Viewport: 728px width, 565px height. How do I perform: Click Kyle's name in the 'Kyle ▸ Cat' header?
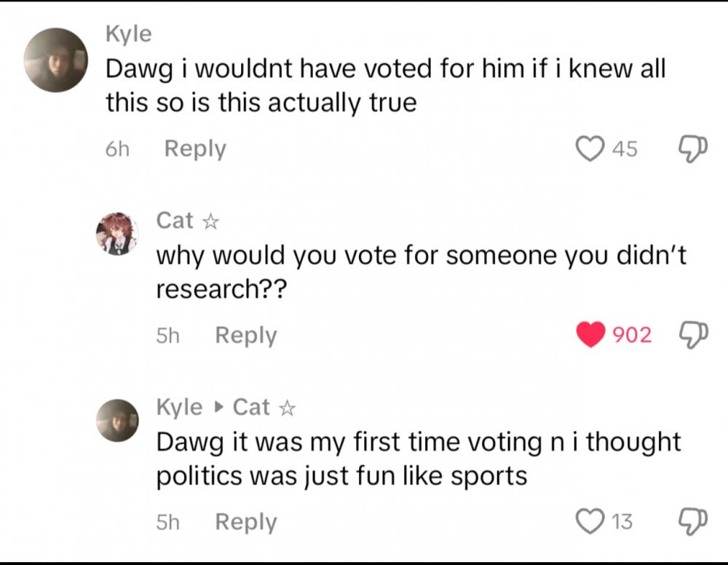[x=180, y=407]
